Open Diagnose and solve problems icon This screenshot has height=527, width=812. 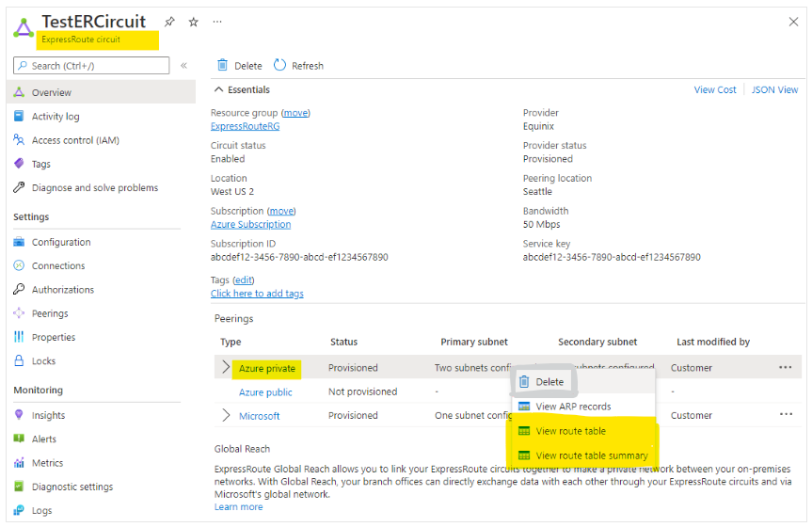tap(19, 187)
